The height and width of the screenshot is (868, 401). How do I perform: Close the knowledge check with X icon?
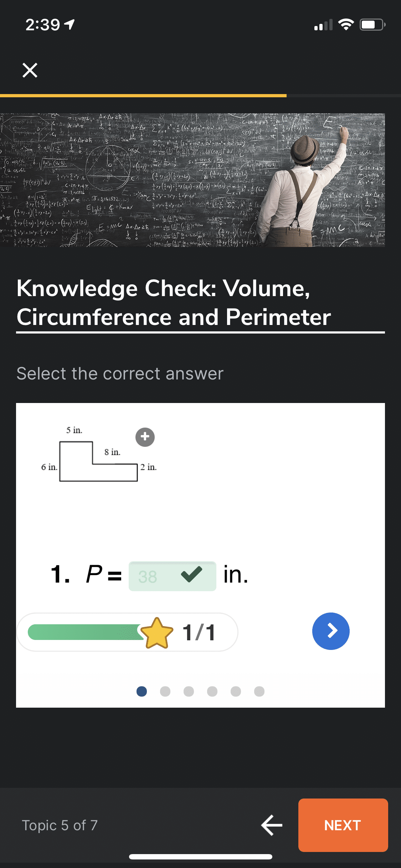click(30, 70)
